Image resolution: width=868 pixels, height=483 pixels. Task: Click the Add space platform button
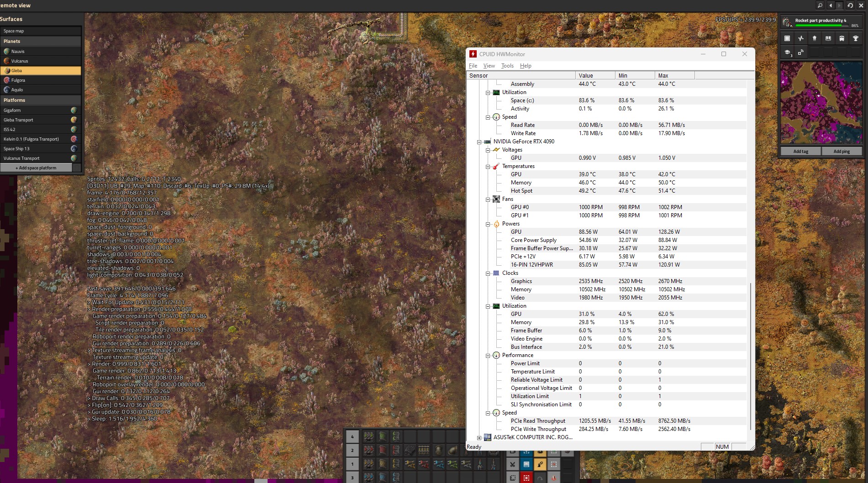click(36, 168)
